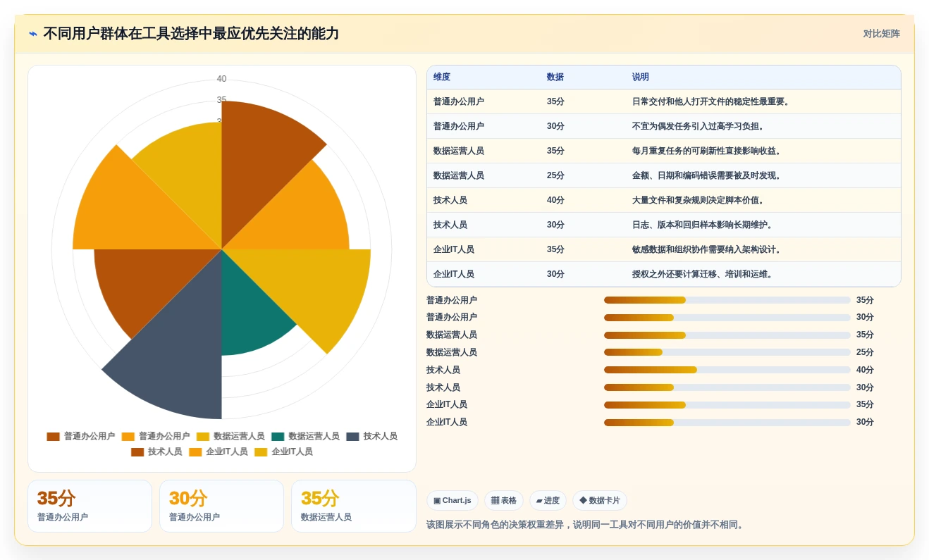Select the 表格 chip
Viewport: 929px width, 560px height.
(503, 501)
